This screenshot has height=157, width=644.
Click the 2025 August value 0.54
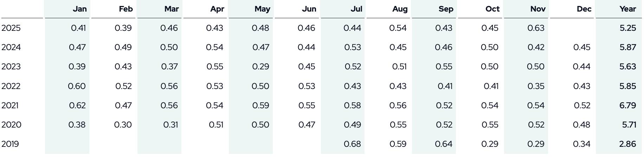point(398,28)
